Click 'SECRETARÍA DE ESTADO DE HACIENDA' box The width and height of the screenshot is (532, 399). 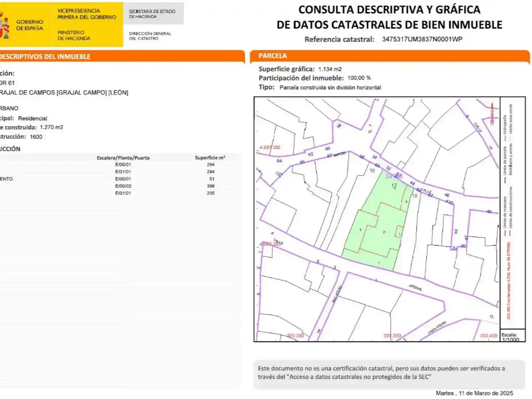[x=153, y=14]
